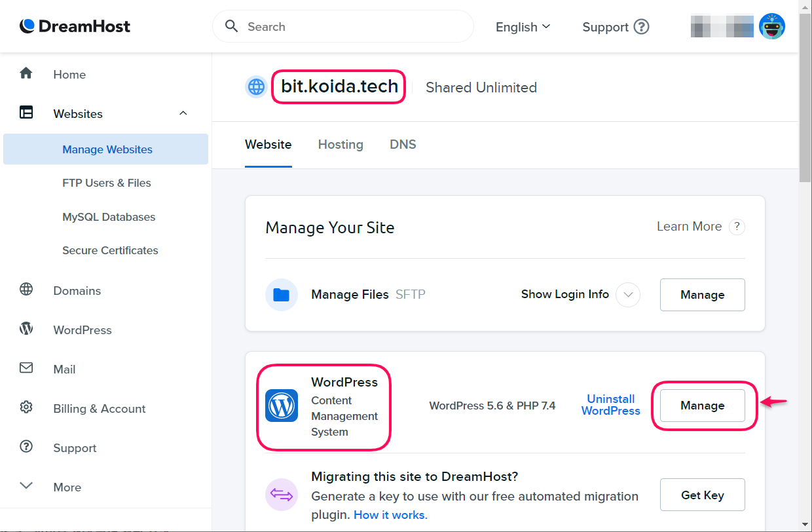812x532 pixels.
Task: Click the vertical page scrollbar
Action: 805,98
